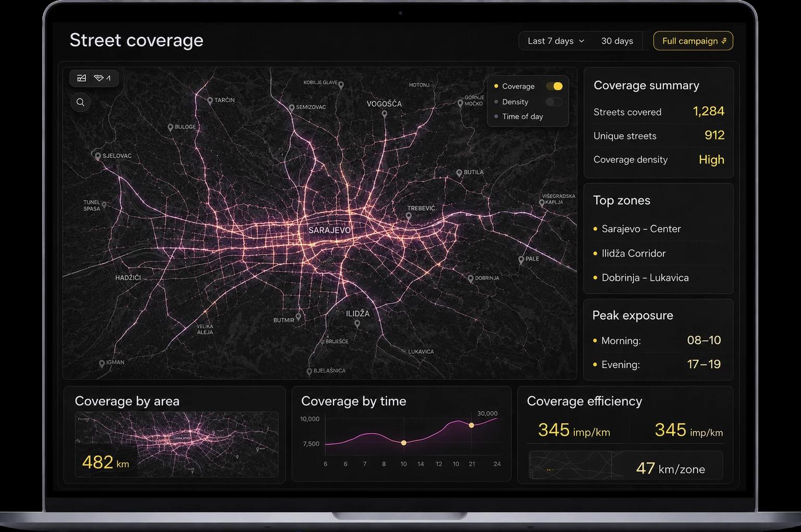Click the Morning peak value 08–10
Screen dimensions: 801x532
704,340
